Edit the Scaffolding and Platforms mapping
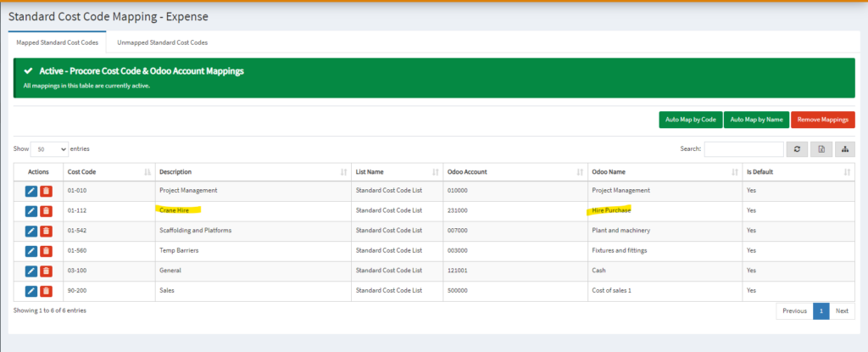868x352 pixels. point(31,231)
